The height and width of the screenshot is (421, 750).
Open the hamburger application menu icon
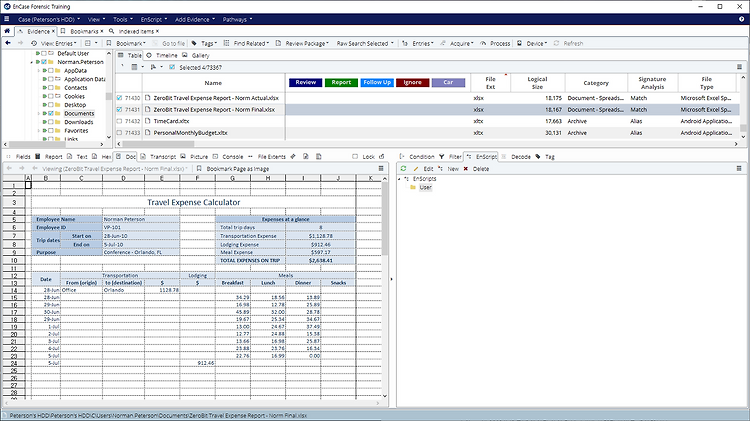coord(7,19)
